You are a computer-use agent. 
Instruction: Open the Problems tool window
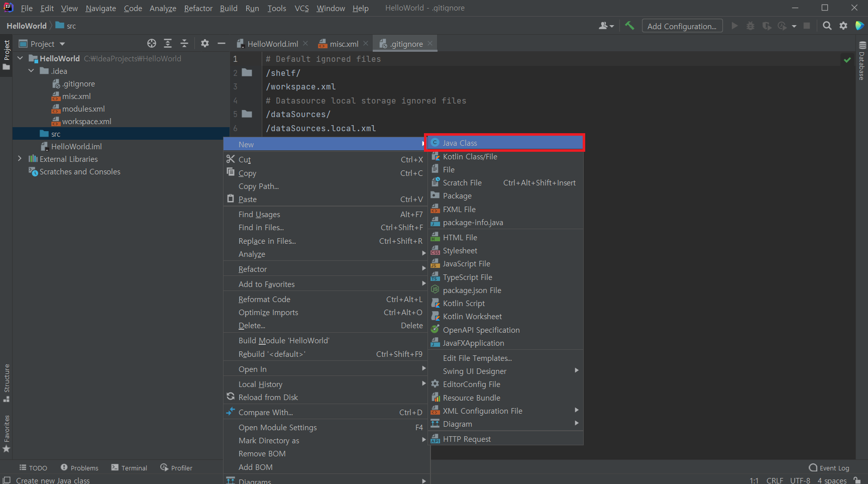coord(79,468)
